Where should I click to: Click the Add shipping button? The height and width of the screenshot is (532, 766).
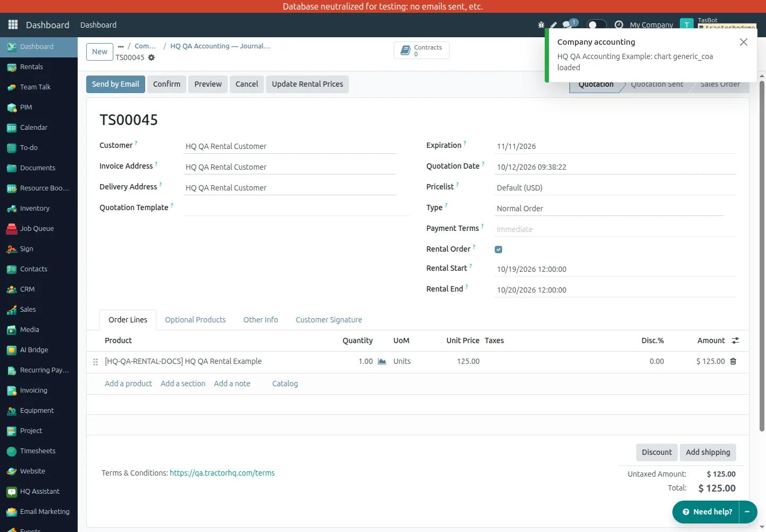[x=708, y=452]
